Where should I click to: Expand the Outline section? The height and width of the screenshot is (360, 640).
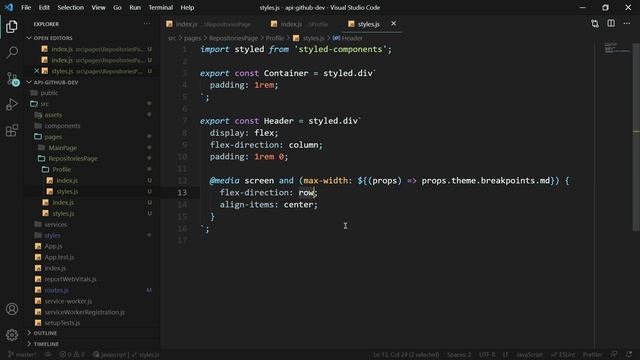(45, 333)
